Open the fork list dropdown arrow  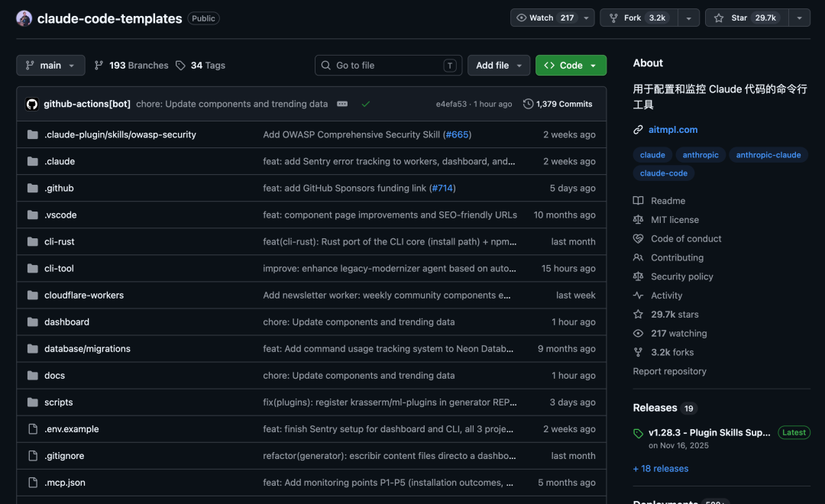[x=689, y=18]
